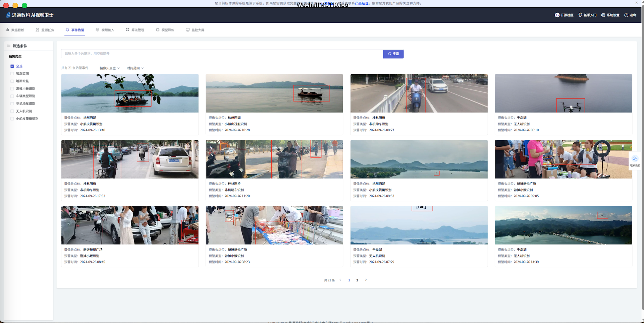
Task: Open the 新沂新悦广场 image from 08:45
Action: pos(130,225)
